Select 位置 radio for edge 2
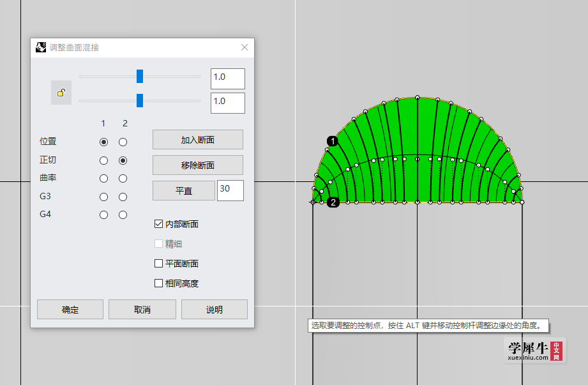The width and height of the screenshot is (588, 385). point(123,142)
